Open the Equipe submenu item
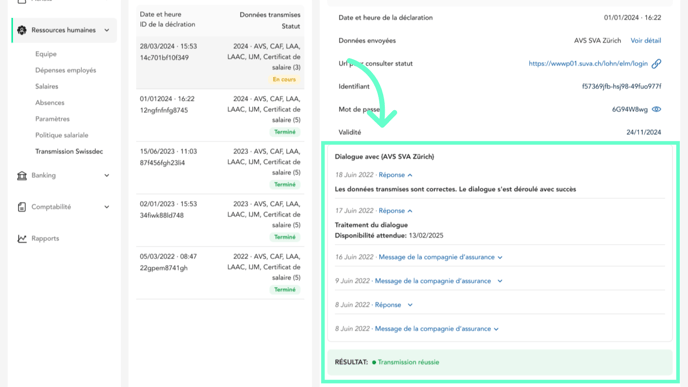 [x=46, y=54]
